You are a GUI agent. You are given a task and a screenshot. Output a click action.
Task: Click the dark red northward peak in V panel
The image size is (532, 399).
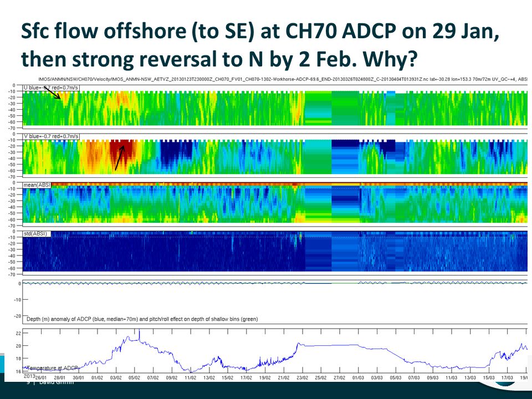(x=120, y=151)
